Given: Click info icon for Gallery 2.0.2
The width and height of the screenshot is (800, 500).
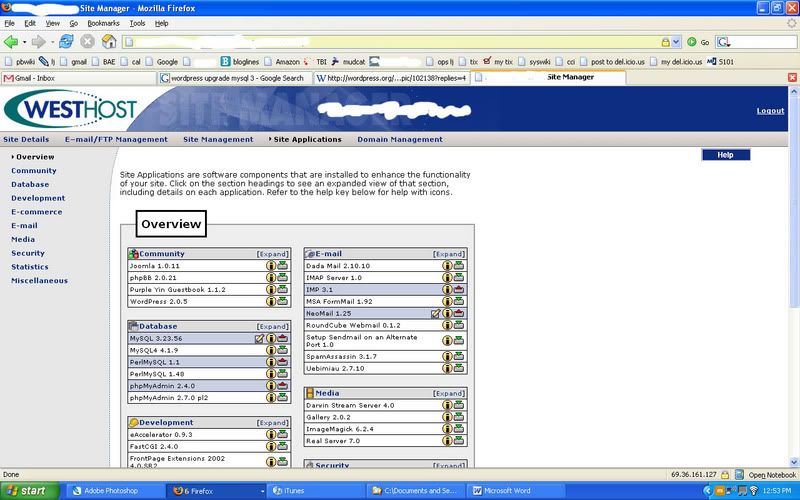Looking at the screenshot, I should click(x=447, y=417).
